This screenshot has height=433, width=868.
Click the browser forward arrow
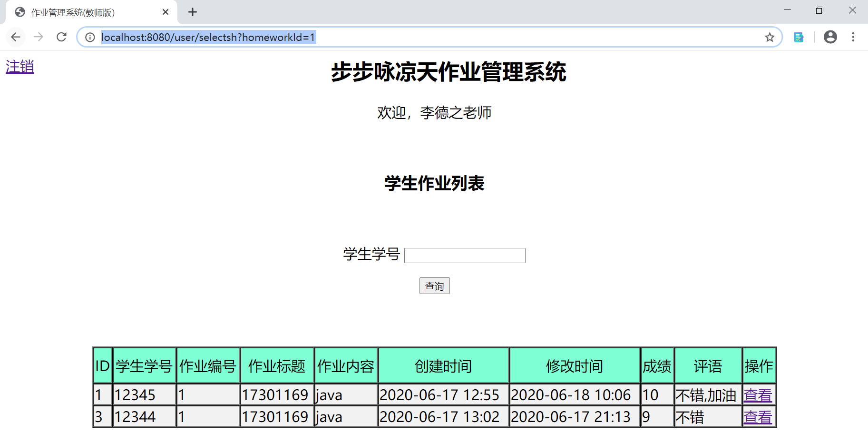click(39, 37)
